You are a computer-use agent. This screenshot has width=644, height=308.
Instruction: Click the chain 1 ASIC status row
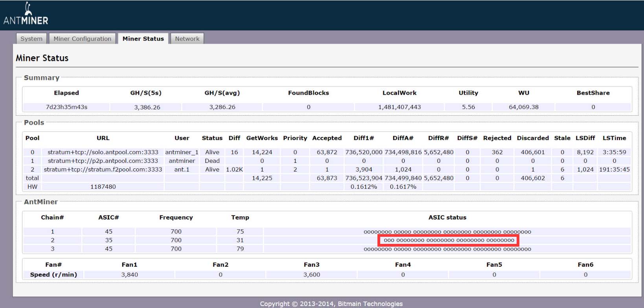447,232
